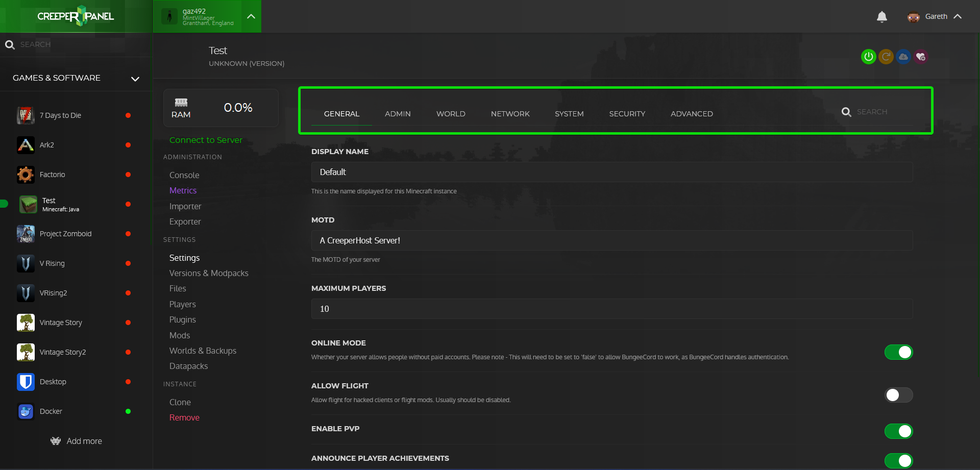Screen dimensions: 980x470
Task: Switch to the General tab
Action: click(342, 114)
